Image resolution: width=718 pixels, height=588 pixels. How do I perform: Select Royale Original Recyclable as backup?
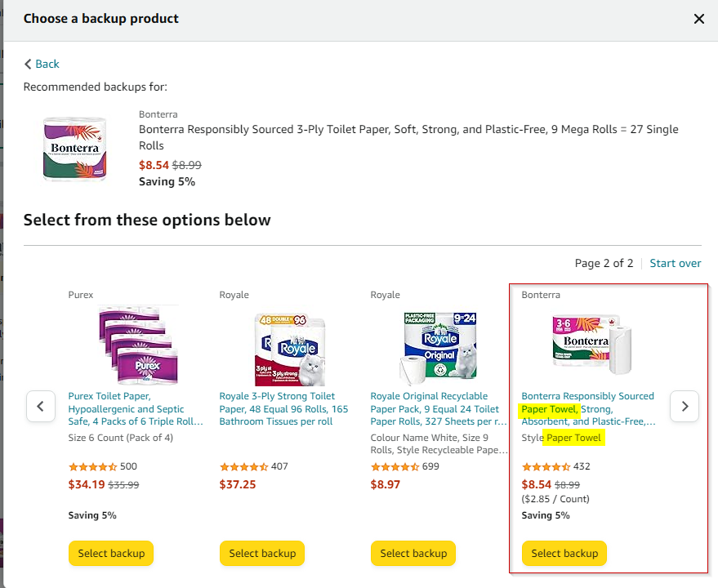413,553
